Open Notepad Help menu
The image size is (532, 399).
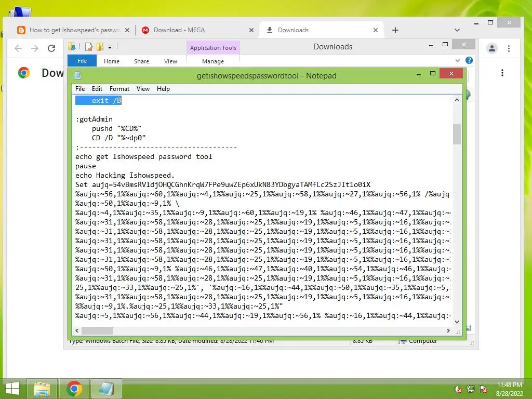pos(163,88)
